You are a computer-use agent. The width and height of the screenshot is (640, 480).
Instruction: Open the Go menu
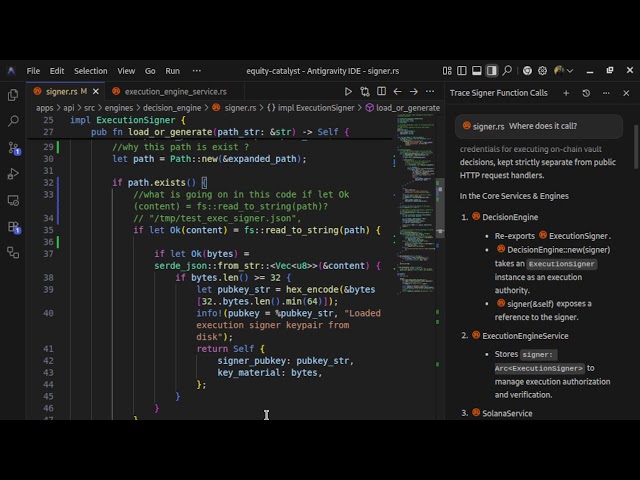(150, 71)
